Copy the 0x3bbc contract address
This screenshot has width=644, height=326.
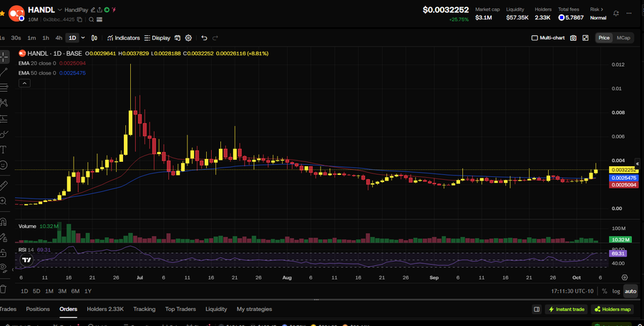[79, 19]
